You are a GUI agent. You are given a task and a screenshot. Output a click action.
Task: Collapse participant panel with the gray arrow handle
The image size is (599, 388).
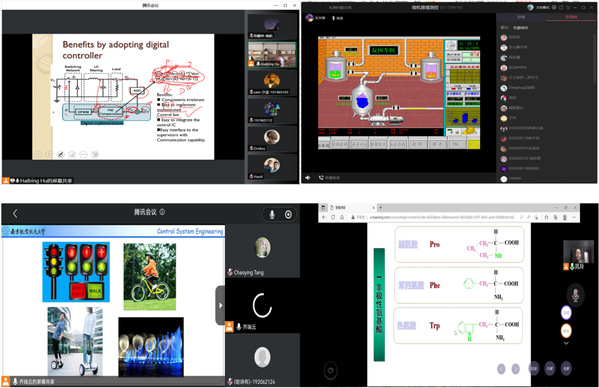point(220,306)
